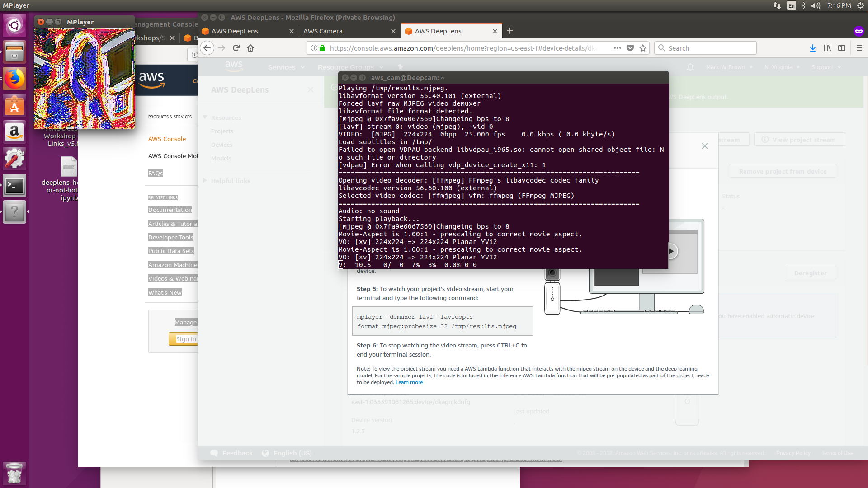This screenshot has height=488, width=868.
Task: Open Terminal from the launcher
Action: 14,186
